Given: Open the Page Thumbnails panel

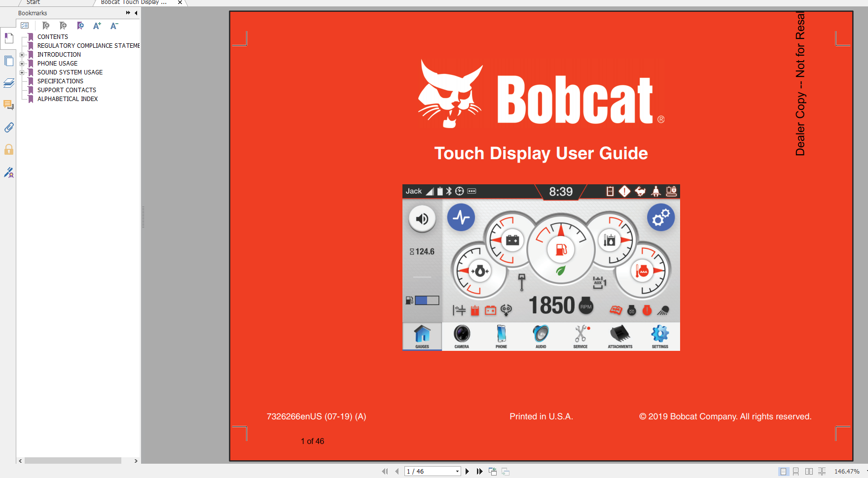Looking at the screenshot, I should (8, 61).
